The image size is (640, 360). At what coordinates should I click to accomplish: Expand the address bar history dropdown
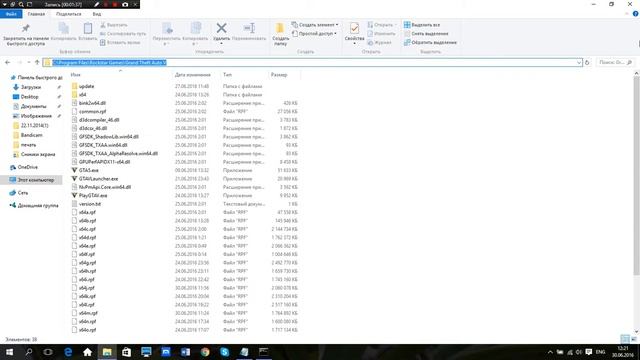(x=579, y=62)
